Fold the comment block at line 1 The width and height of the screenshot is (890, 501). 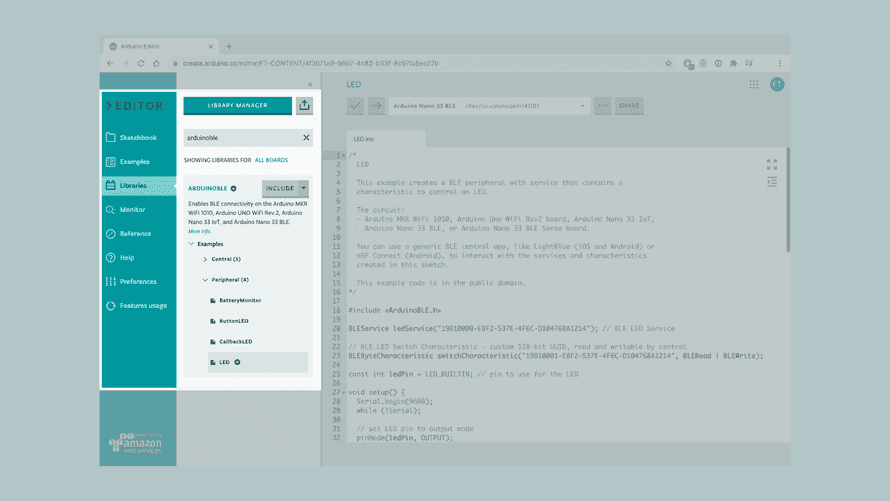[x=344, y=155]
